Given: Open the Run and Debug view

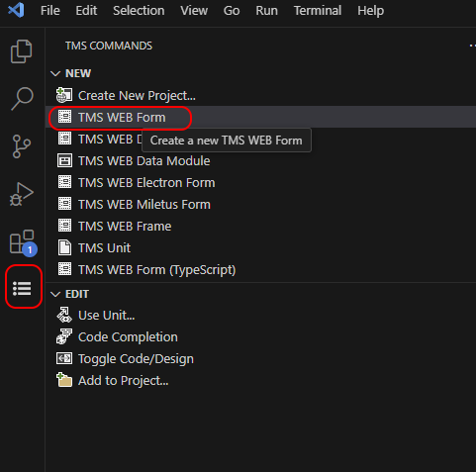Looking at the screenshot, I should [x=22, y=194].
